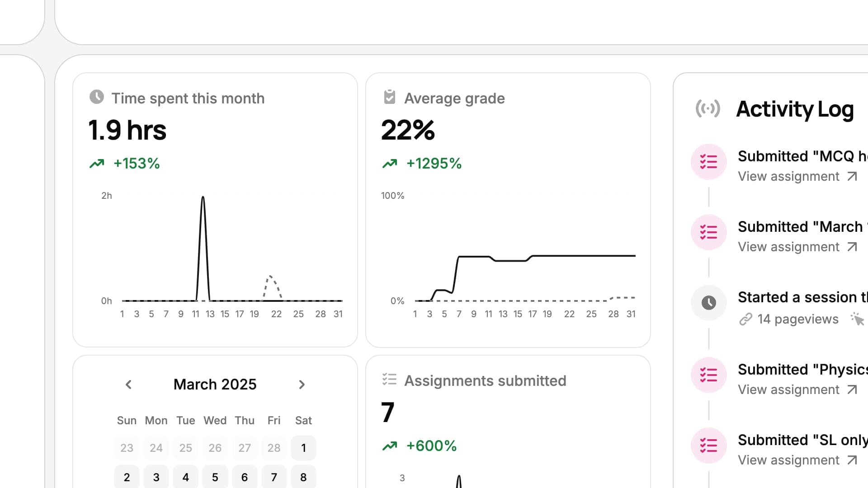Select Saturday March 1 on the calendar
This screenshot has width=868, height=488.
point(303,448)
